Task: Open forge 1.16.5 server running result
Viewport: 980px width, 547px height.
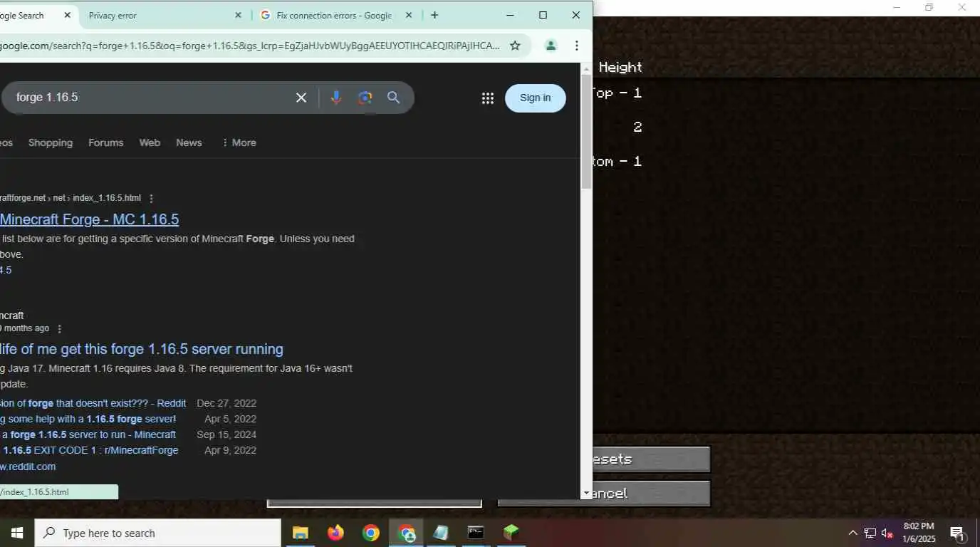Action: [x=142, y=349]
